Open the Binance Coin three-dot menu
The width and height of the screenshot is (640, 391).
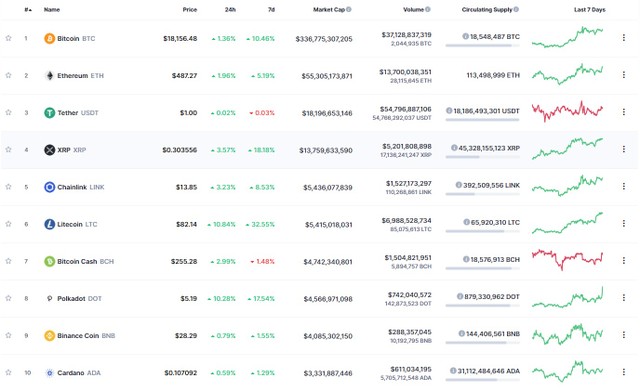tap(624, 335)
